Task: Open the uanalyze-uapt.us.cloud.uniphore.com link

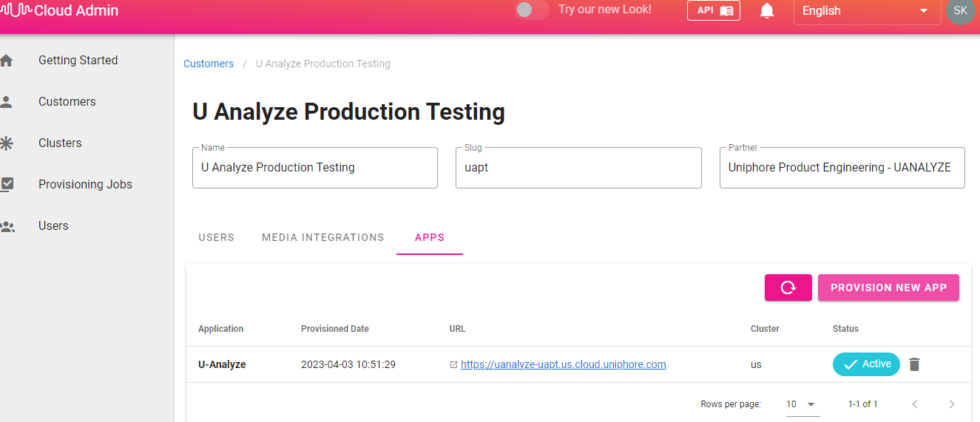Action: 564,364
